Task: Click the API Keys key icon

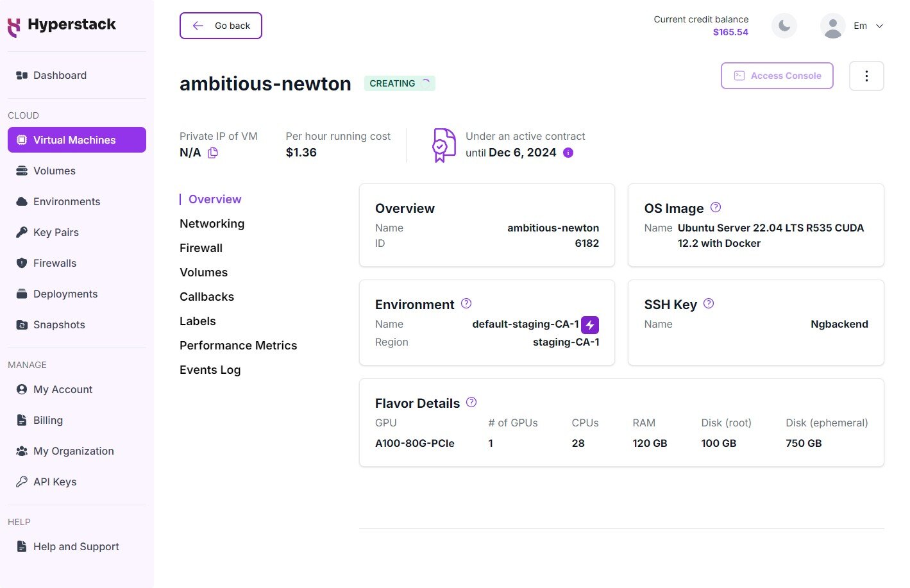Action: (22, 482)
